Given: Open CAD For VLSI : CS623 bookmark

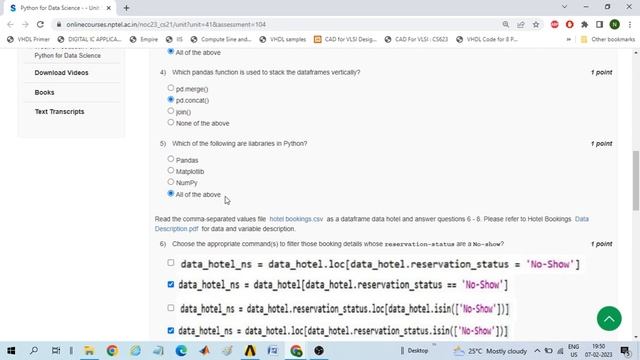Looking at the screenshot, I should click(x=416, y=40).
